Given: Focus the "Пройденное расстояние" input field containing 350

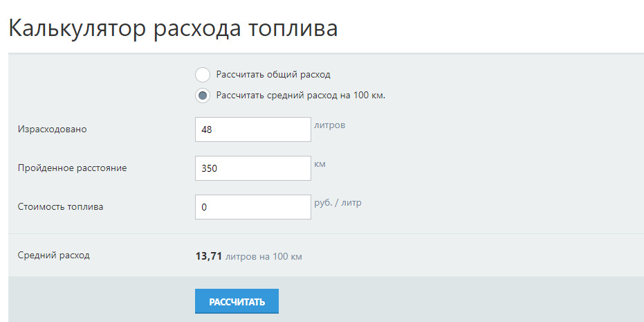Looking at the screenshot, I should 252,168.
